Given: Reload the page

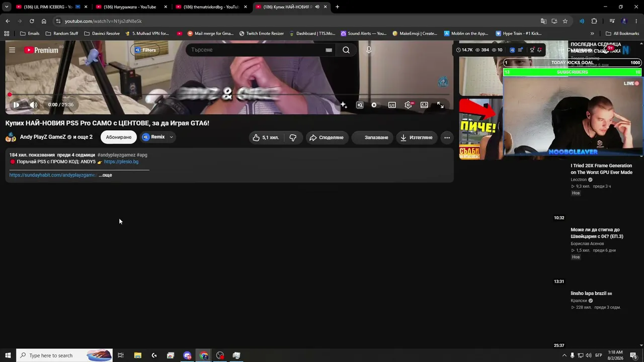Looking at the screenshot, I should (x=32, y=21).
